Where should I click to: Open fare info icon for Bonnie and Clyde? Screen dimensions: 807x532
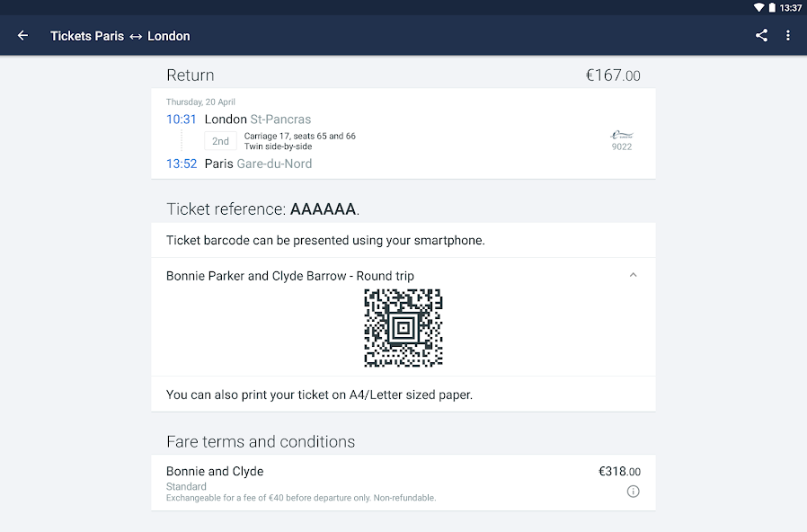(x=633, y=492)
